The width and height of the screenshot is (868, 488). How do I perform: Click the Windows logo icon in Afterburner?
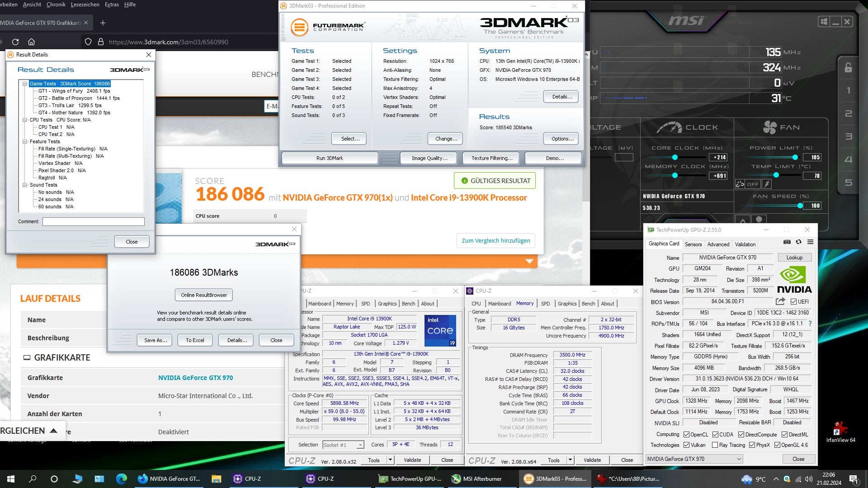point(824,22)
